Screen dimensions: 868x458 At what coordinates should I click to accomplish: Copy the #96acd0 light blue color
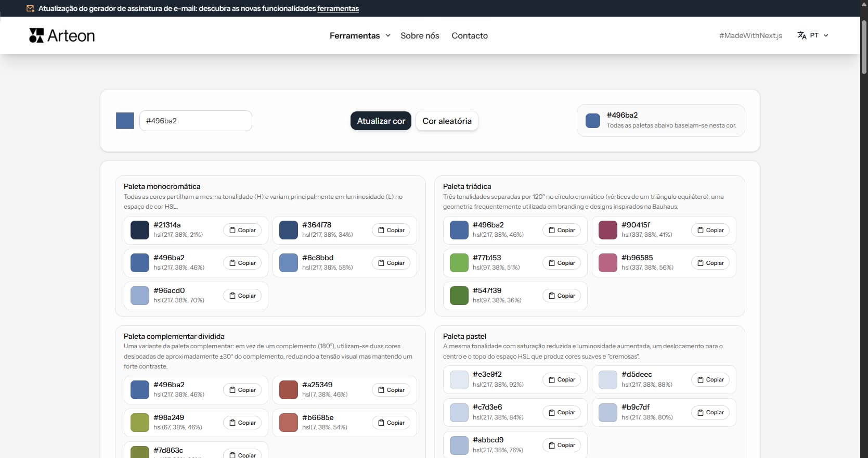coord(243,296)
